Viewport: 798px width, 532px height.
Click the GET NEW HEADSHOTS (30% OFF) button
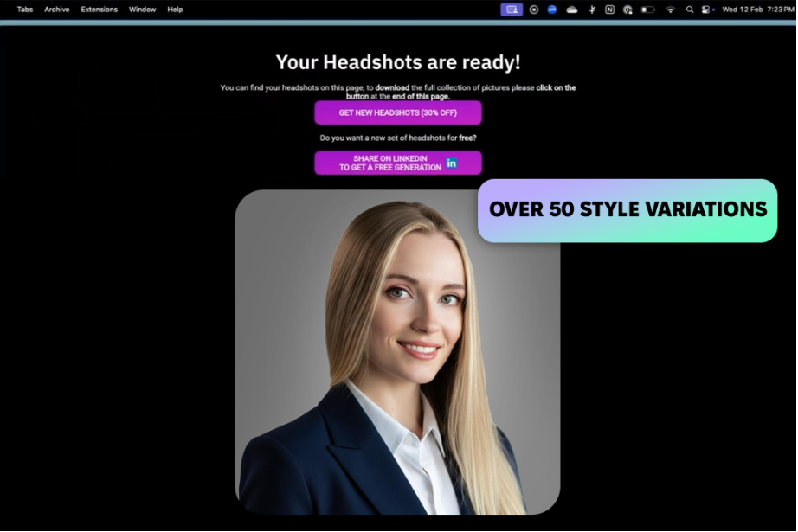(399, 112)
